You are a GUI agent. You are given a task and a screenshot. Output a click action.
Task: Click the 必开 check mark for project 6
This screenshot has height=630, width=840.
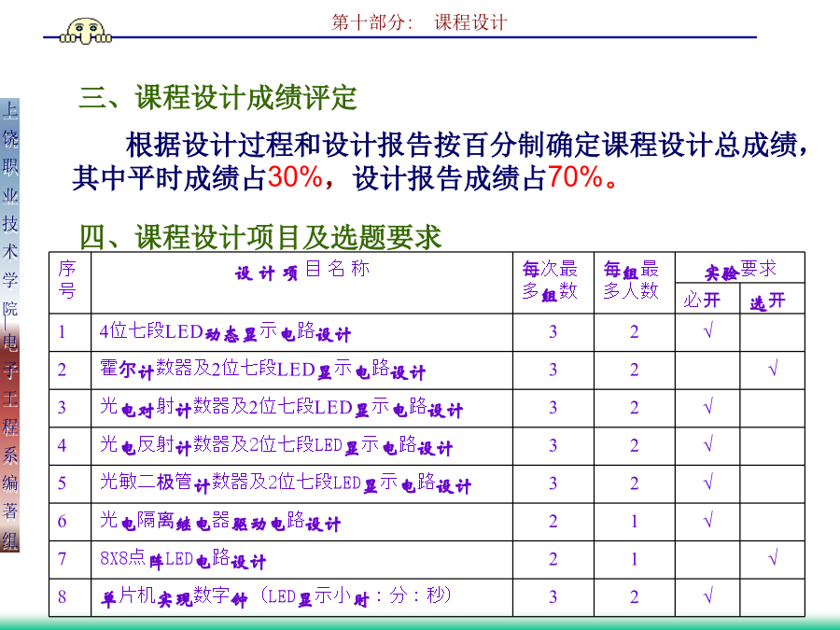(707, 521)
